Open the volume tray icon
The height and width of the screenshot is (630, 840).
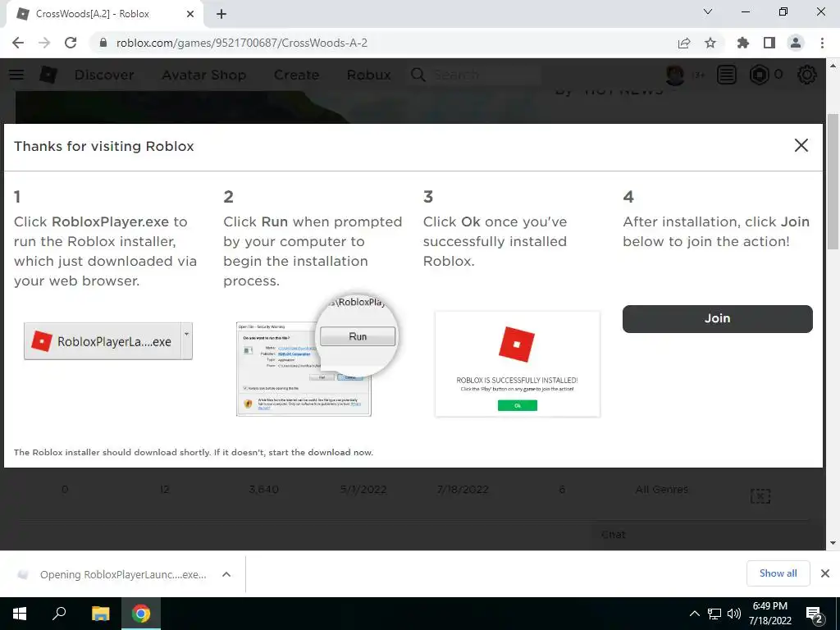coord(734,614)
